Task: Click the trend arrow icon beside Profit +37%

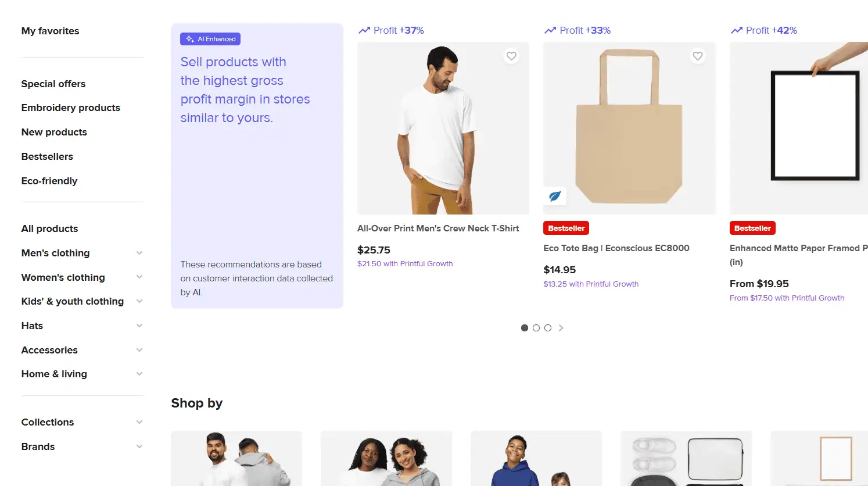Action: coord(364,30)
